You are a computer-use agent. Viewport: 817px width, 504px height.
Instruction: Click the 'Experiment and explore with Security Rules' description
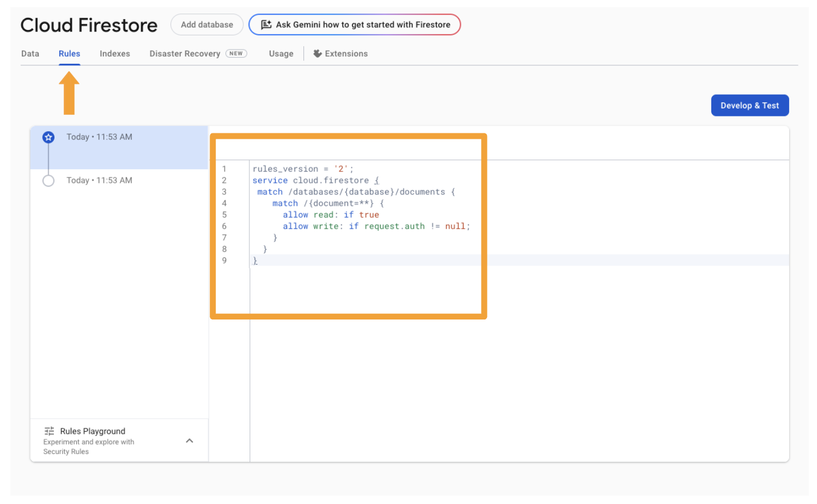89,447
